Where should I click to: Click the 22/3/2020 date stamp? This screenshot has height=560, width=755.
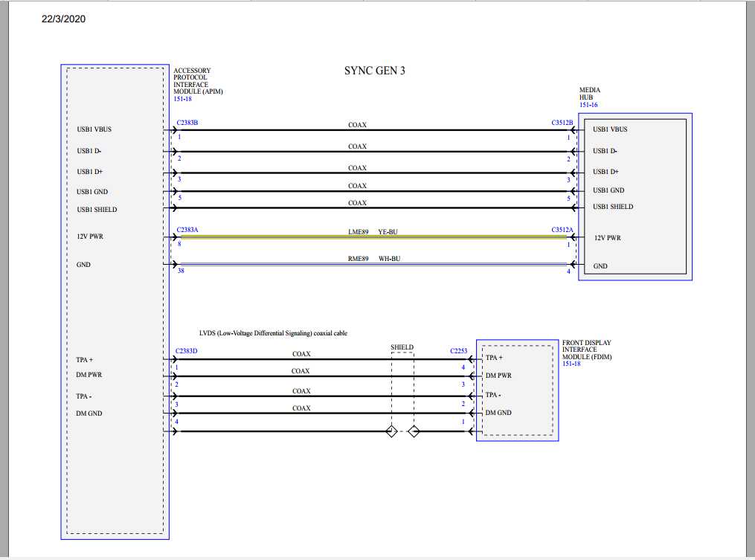coord(63,19)
